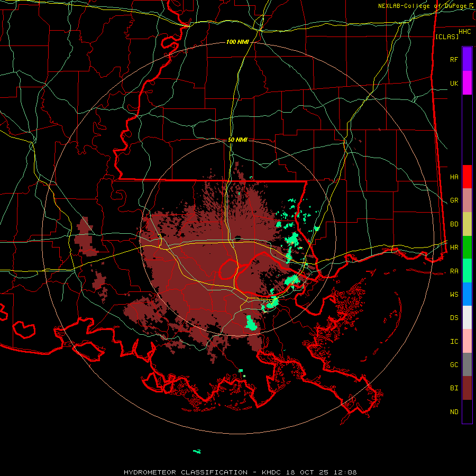The height and width of the screenshot is (476, 476).
Task: Click the GR legend label
Action: (454, 200)
